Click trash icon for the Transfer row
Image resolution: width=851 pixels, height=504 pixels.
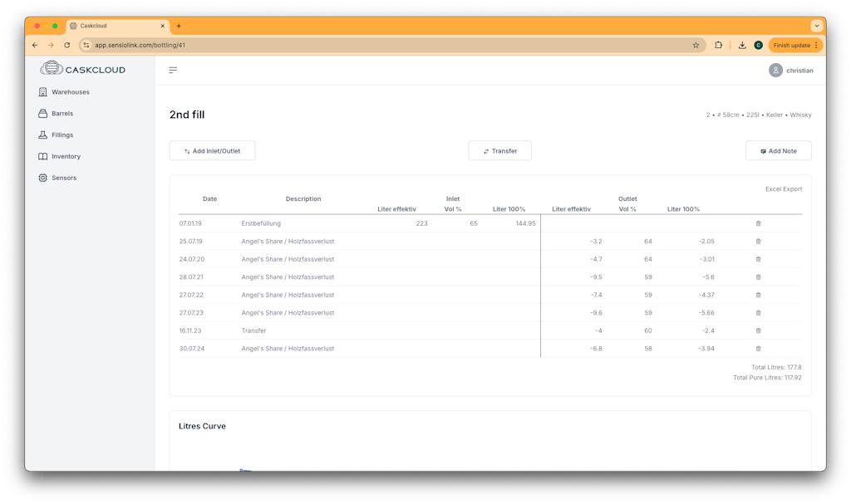tap(758, 330)
